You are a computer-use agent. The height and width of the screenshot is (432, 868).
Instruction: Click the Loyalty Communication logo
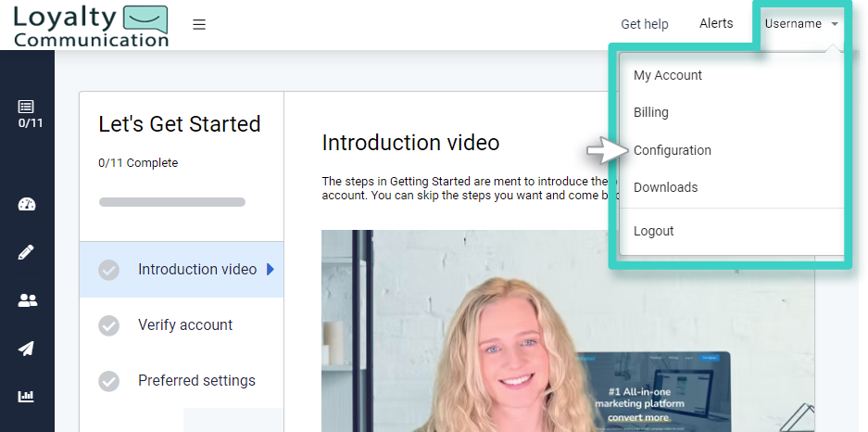coord(91,25)
